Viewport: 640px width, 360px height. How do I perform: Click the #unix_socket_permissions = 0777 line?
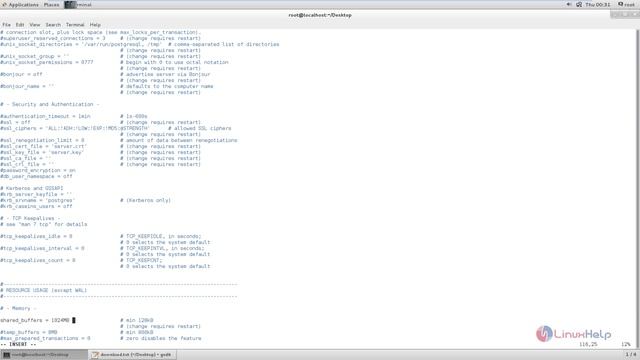click(47, 62)
